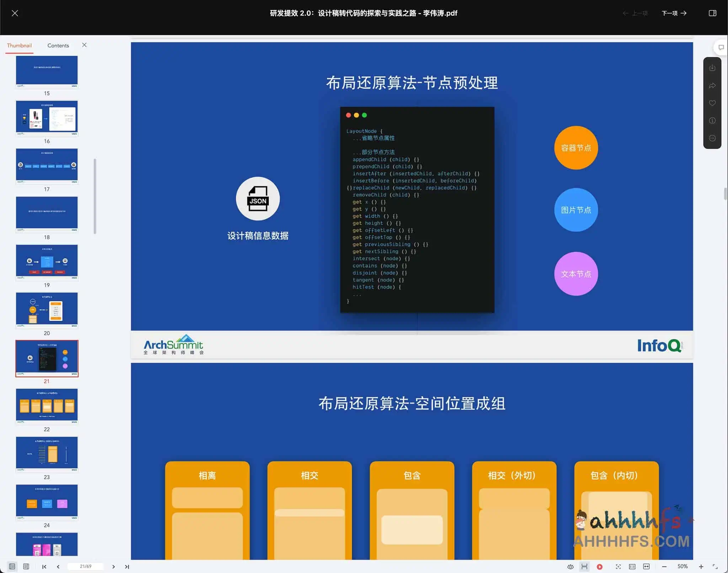Open the page 19 thumbnail
The width and height of the screenshot is (728, 573).
47,262
